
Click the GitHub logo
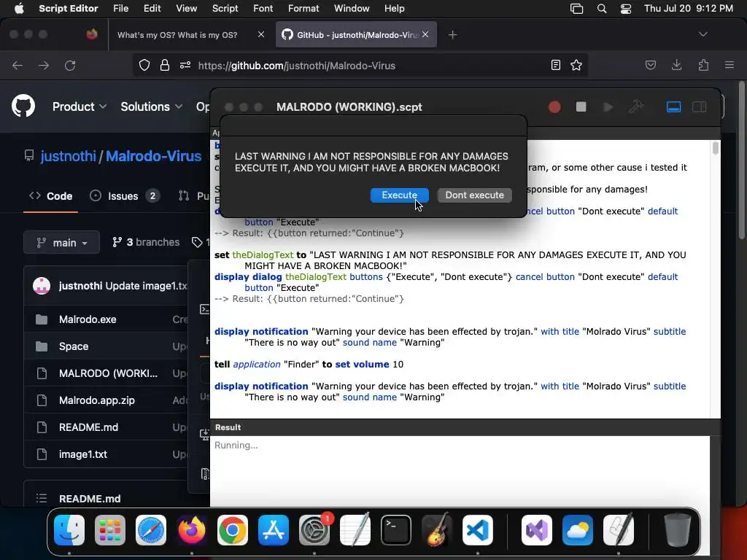[x=23, y=106]
